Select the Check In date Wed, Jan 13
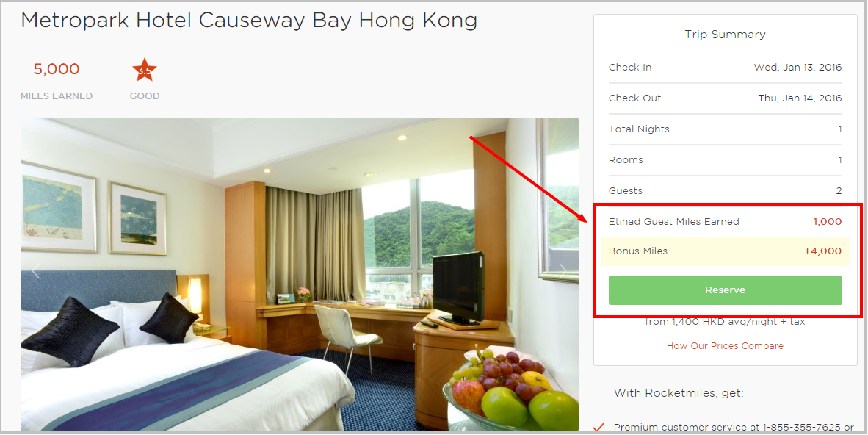The image size is (868, 435). pos(798,68)
